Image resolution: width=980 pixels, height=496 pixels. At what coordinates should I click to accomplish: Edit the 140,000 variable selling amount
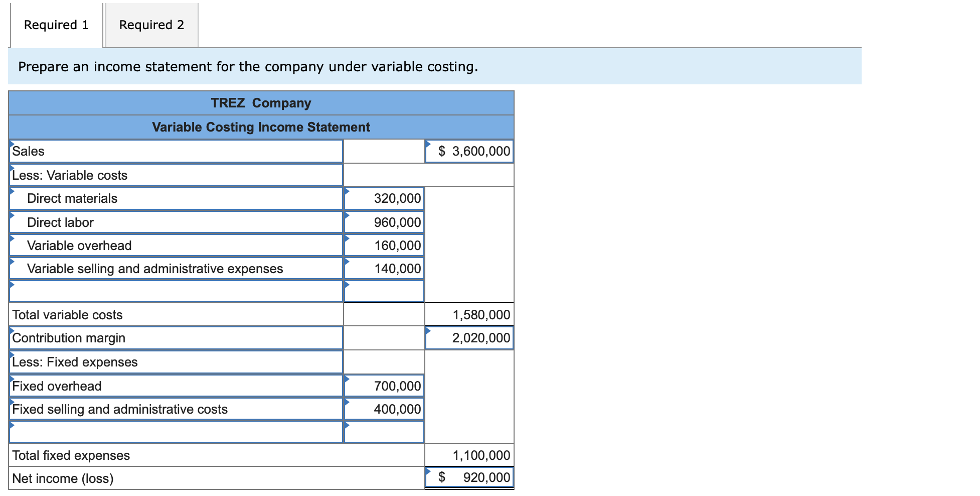pyautogui.click(x=384, y=269)
